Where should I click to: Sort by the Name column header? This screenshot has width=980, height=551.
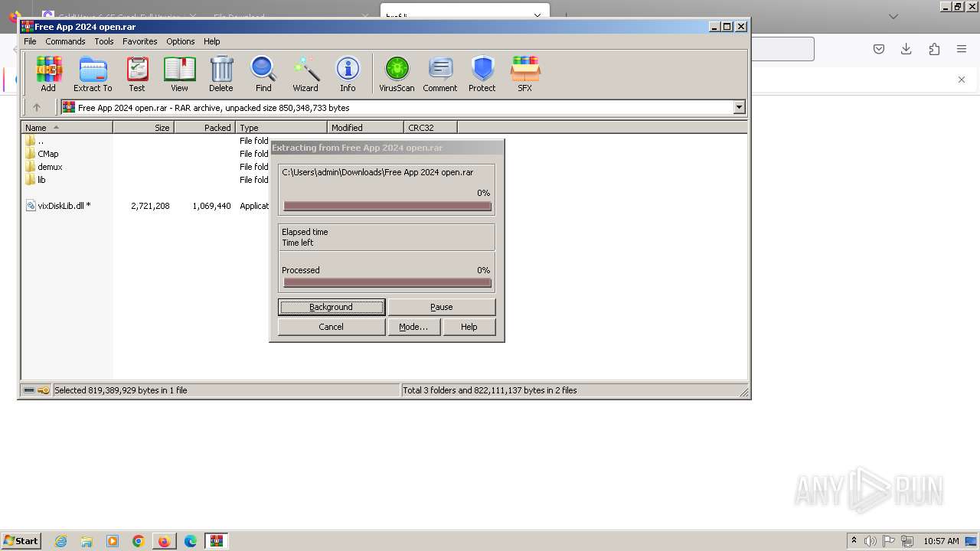click(67, 128)
